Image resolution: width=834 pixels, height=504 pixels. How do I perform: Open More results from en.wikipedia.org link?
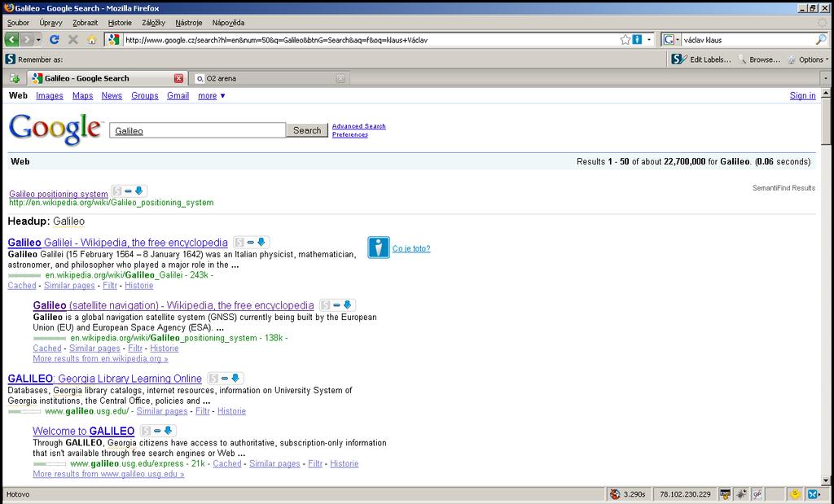100,359
